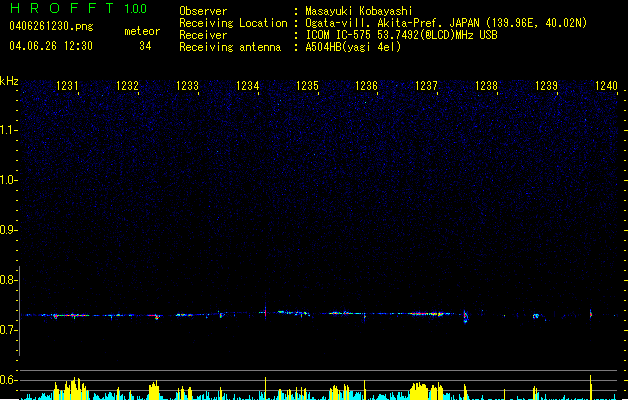
Task: Click the tall yellow spike before 1240
Action: pyautogui.click(x=590, y=387)
